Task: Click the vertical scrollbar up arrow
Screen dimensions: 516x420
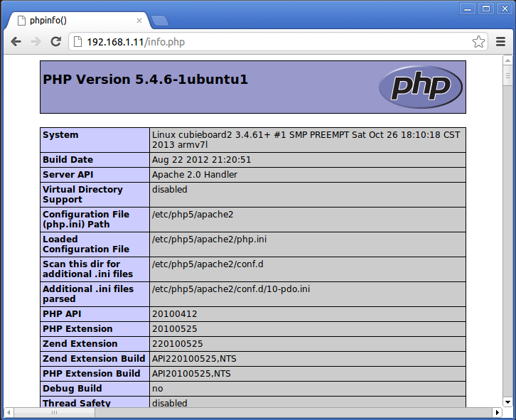Action: click(508, 61)
